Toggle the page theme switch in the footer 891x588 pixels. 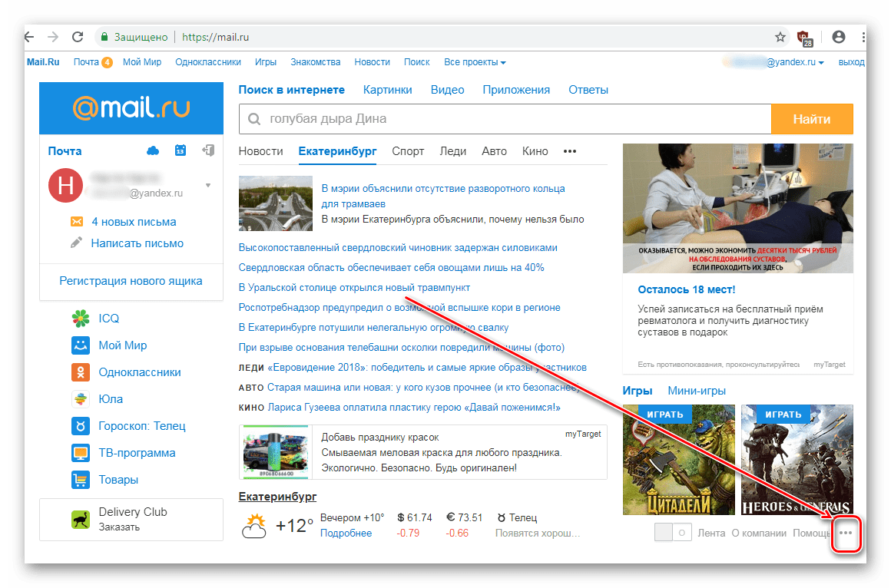(x=673, y=532)
